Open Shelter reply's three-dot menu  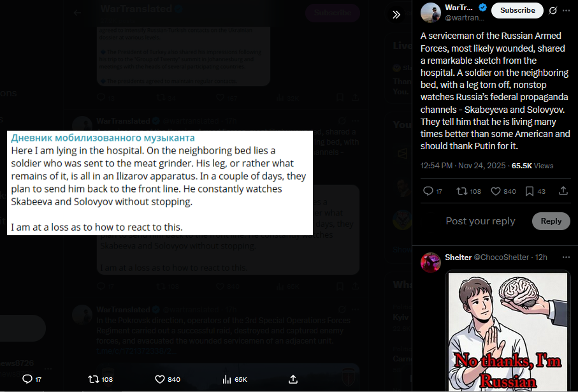(566, 257)
